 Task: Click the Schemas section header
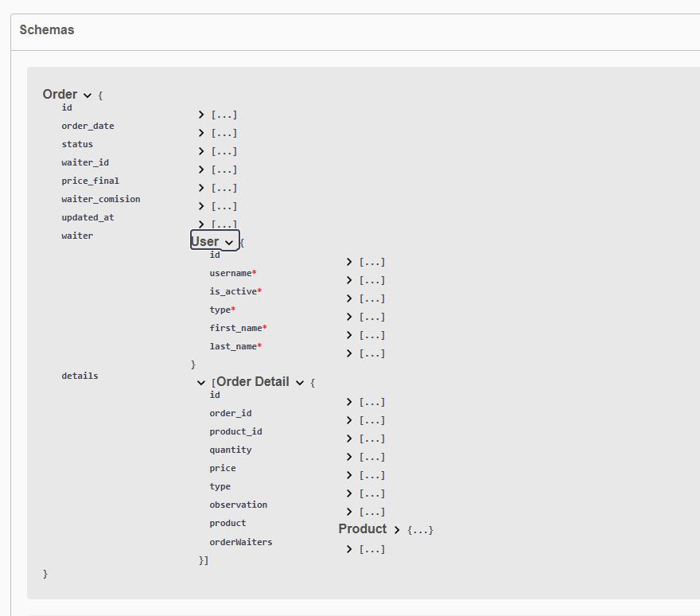click(x=47, y=30)
